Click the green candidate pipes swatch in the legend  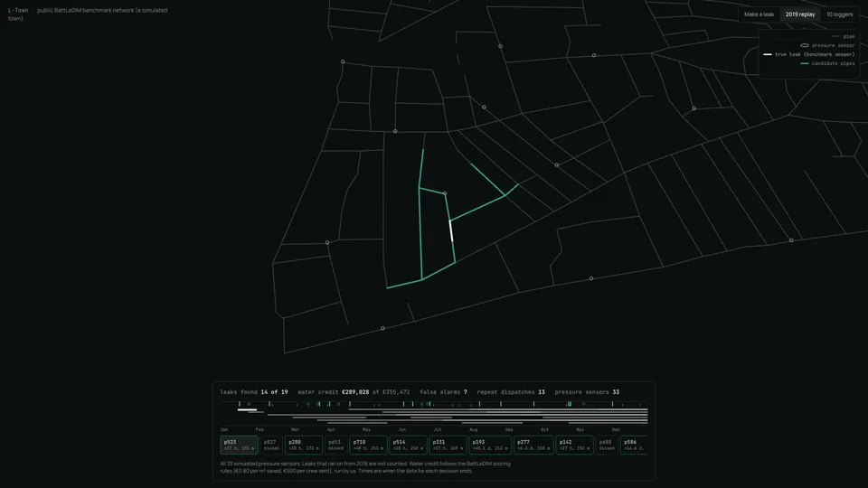[x=805, y=63]
